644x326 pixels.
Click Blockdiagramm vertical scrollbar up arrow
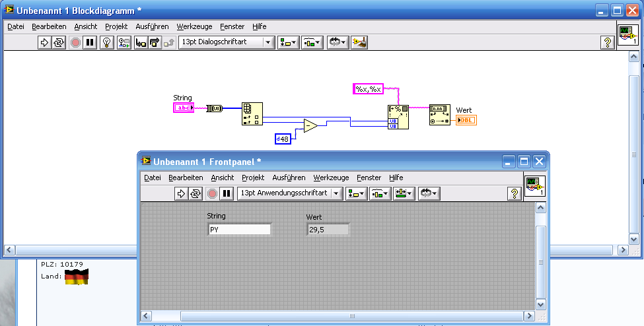point(633,57)
